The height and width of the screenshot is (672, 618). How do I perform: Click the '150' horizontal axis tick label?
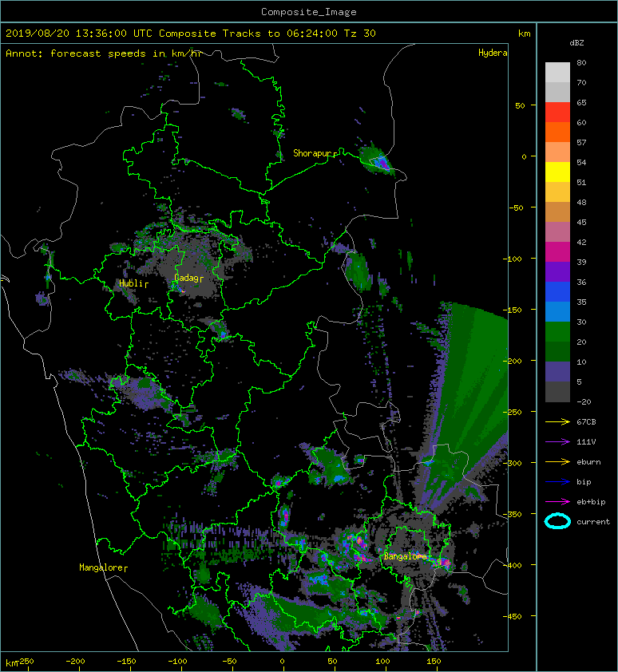(x=434, y=662)
